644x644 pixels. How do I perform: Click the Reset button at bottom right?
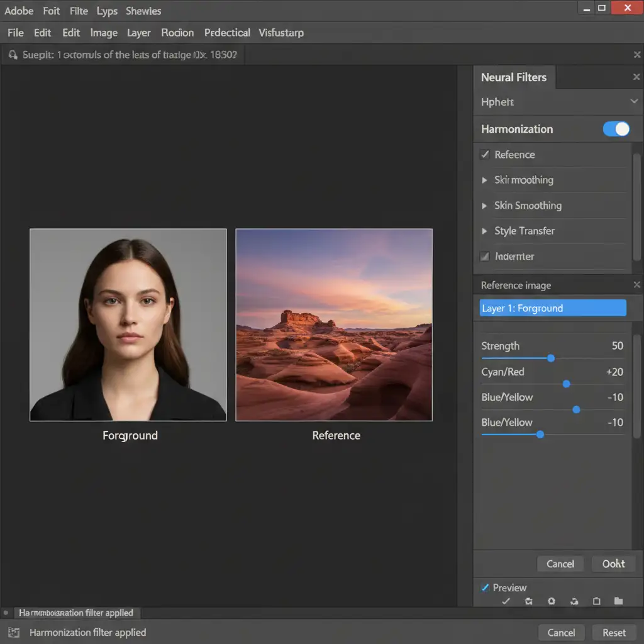(614, 633)
